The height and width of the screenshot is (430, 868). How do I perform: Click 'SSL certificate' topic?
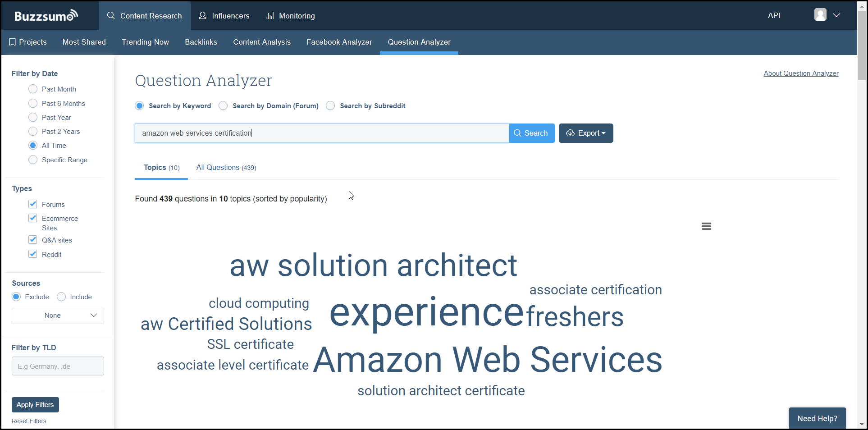tap(251, 344)
